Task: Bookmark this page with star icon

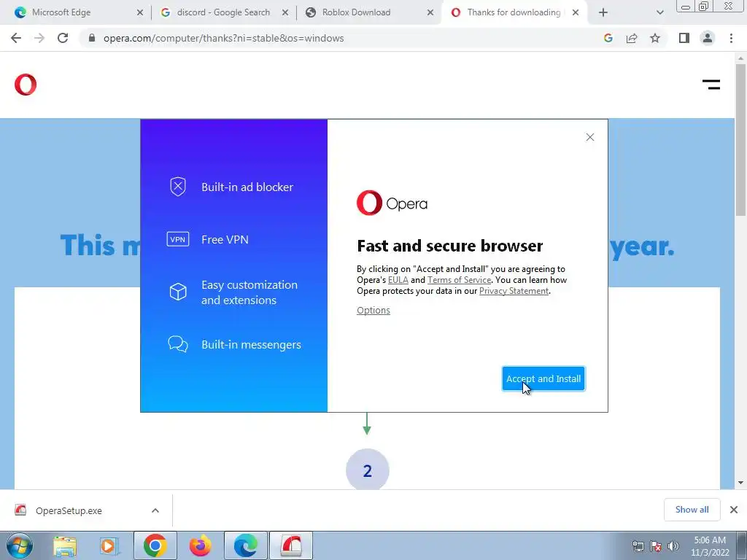Action: 655,38
